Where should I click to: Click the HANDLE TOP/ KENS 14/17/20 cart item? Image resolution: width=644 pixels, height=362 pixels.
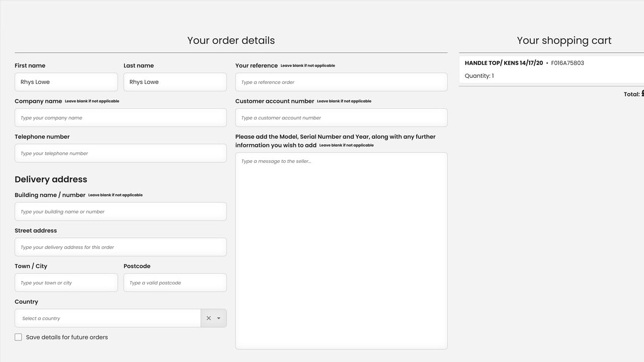pos(504,63)
